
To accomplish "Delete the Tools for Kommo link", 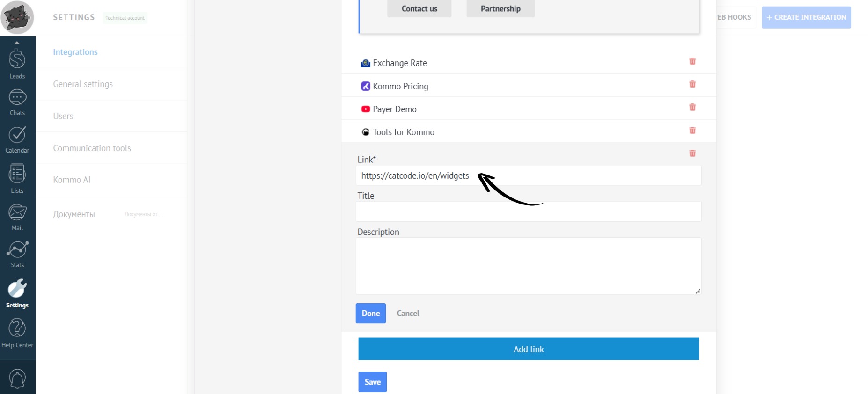I will pyautogui.click(x=692, y=131).
